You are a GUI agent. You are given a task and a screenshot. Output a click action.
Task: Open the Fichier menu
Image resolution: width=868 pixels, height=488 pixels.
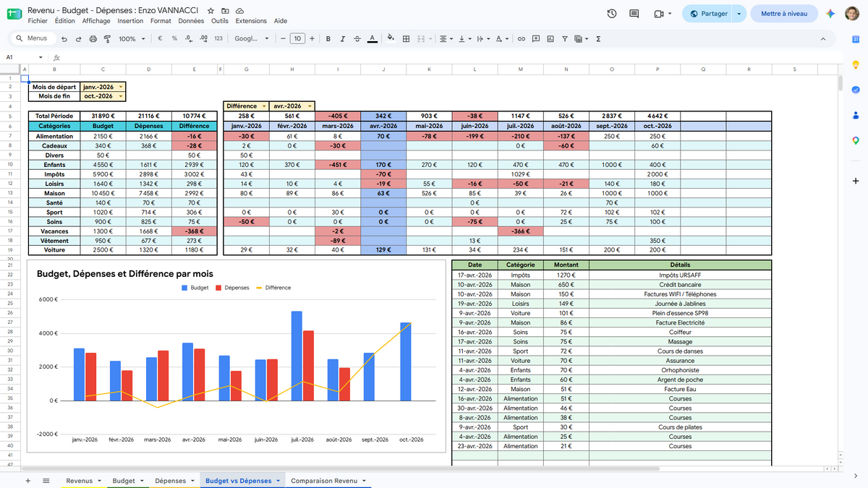38,21
